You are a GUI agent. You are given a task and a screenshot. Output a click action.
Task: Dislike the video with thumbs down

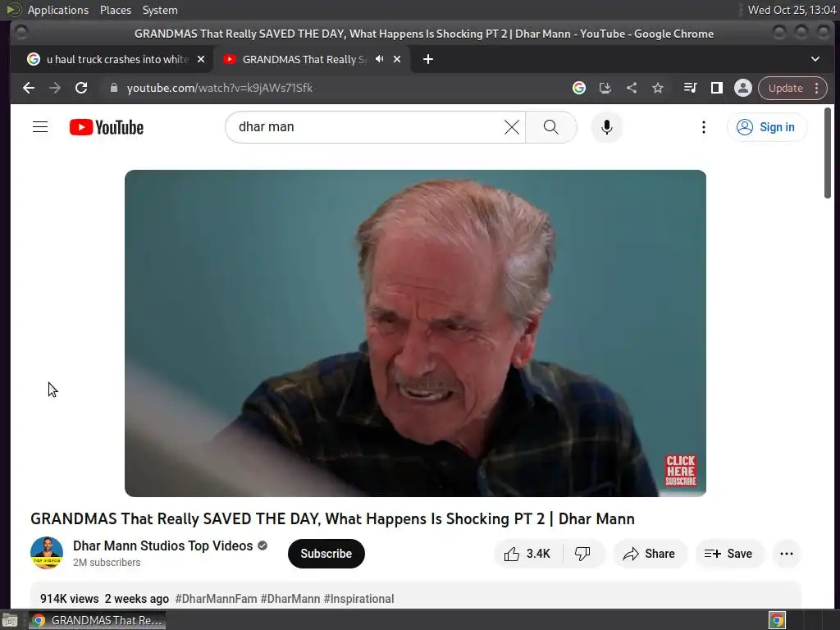[x=583, y=554]
